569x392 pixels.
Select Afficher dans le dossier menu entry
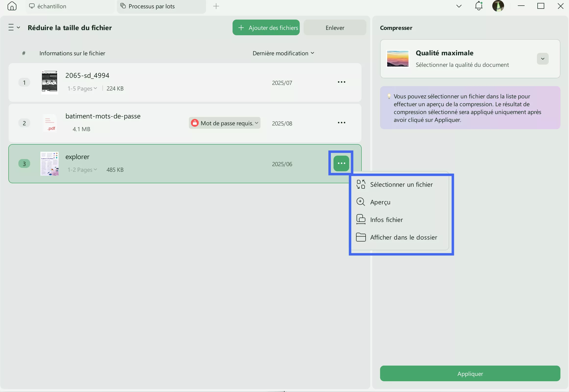(x=403, y=237)
